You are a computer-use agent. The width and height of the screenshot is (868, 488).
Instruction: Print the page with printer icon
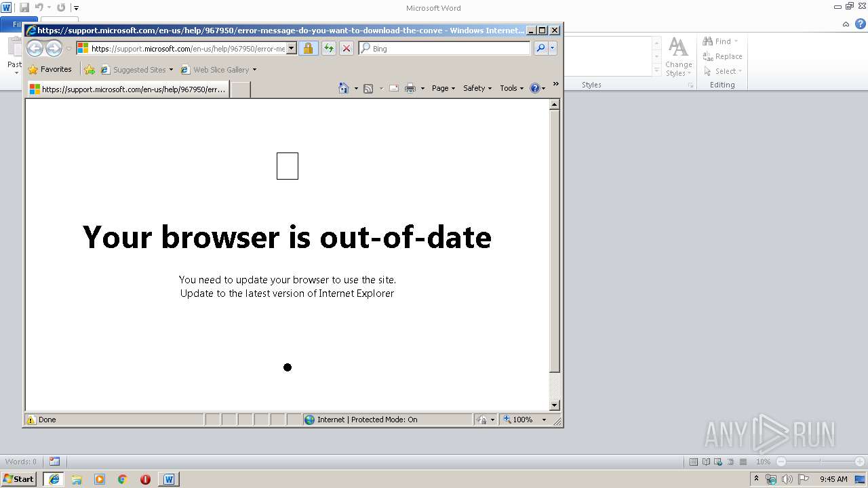[x=410, y=88]
